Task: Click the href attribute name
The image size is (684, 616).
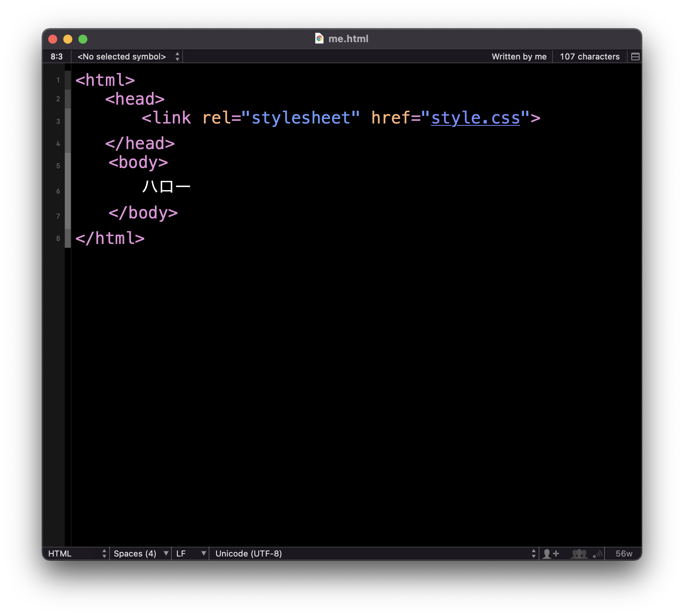Action: pos(391,118)
